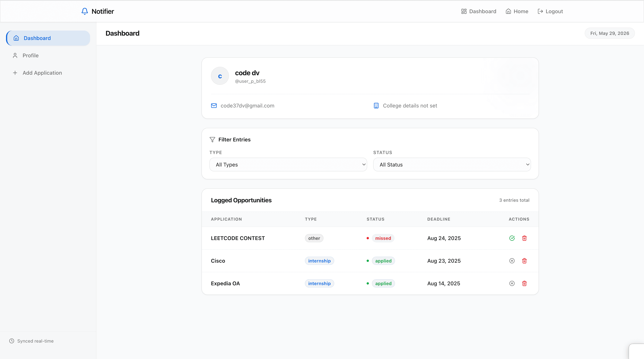This screenshot has height=359, width=644.
Task: Click the building icon beside college details
Action: point(376,106)
